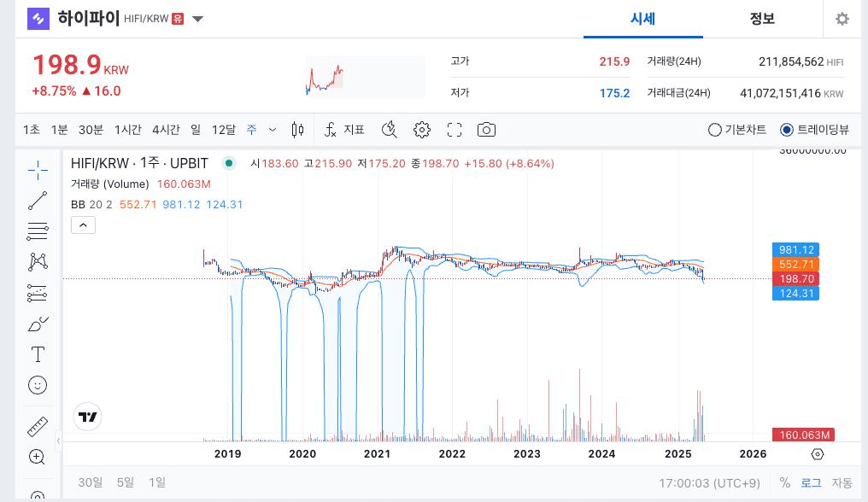This screenshot has height=502, width=868.
Task: Activate the zoom in tool
Action: pyautogui.click(x=37, y=457)
